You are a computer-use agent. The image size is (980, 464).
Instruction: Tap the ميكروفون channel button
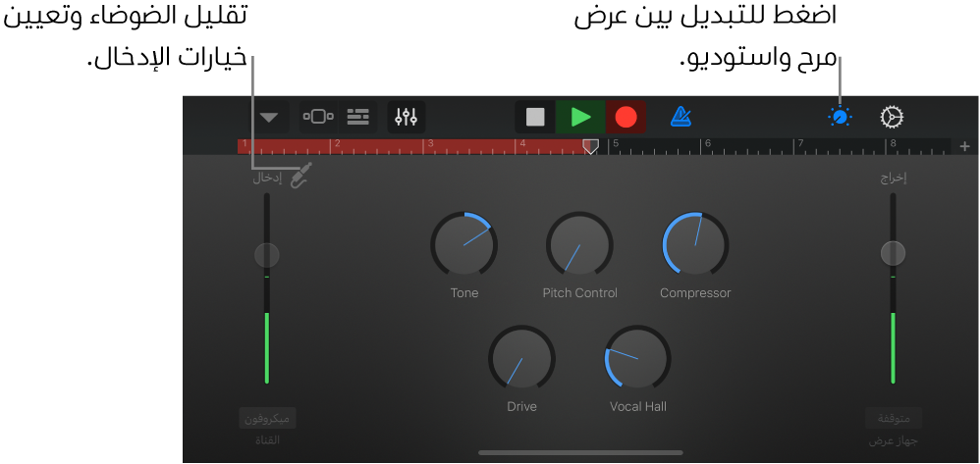tap(267, 419)
